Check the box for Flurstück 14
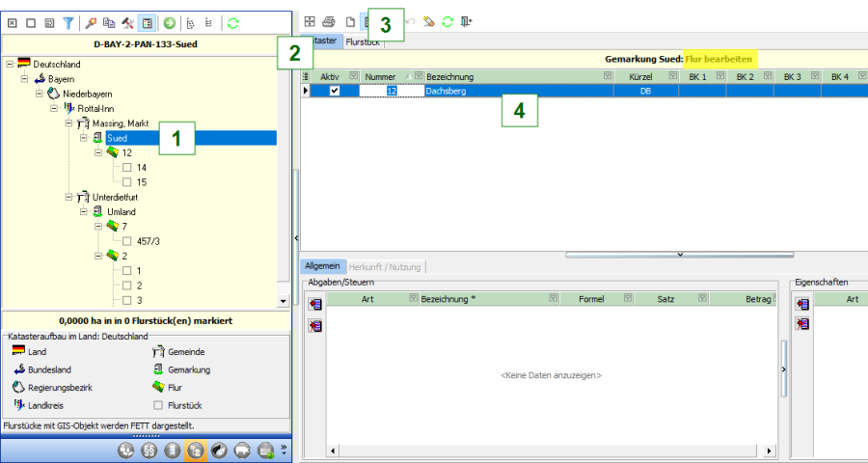The height and width of the screenshot is (463, 868). pos(126,168)
